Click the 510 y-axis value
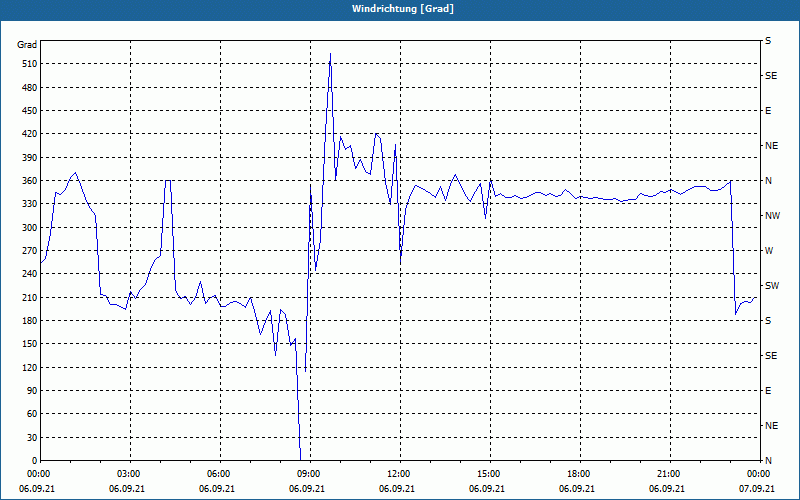The image size is (800, 500). (30, 64)
